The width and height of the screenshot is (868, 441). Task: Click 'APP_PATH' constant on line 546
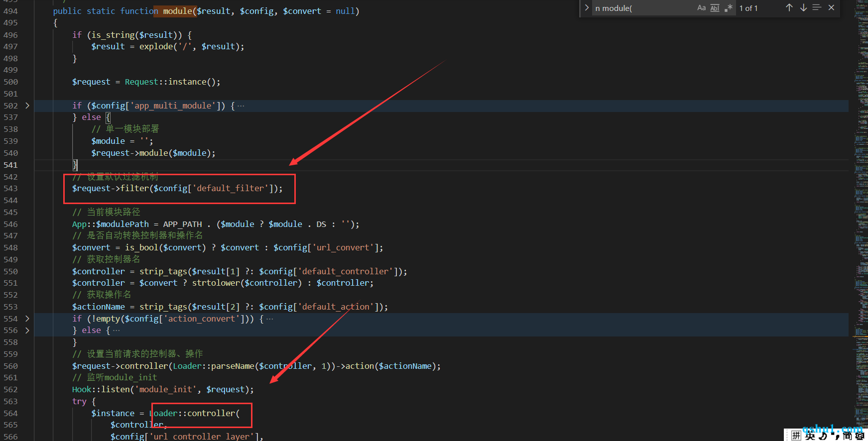182,224
